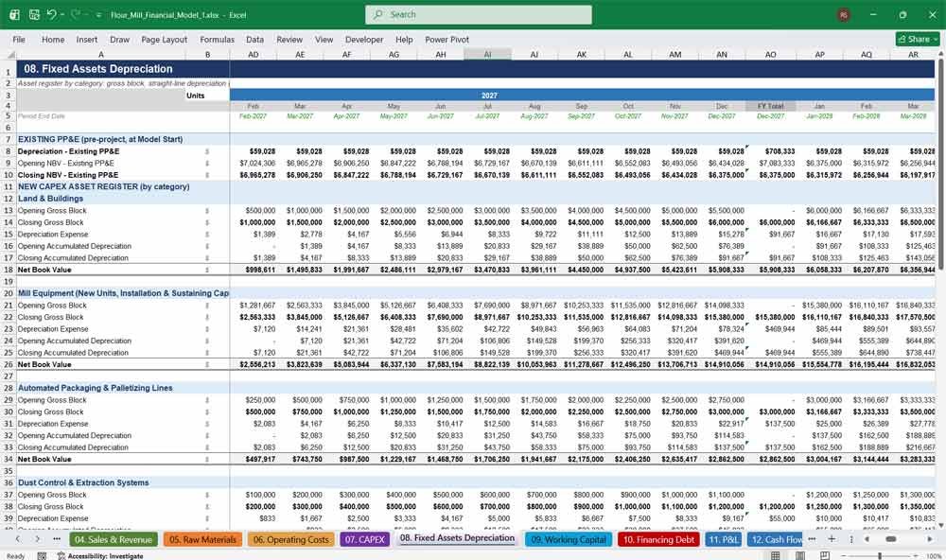Open the Review ribbon tab

(289, 39)
